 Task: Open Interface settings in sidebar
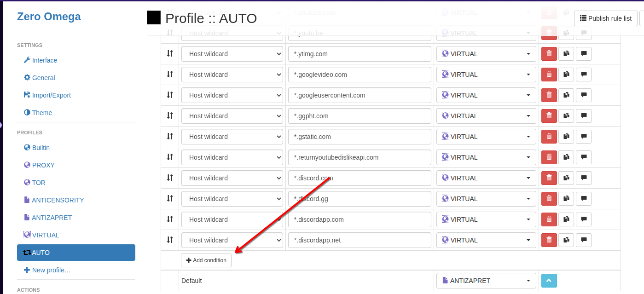pyautogui.click(x=44, y=60)
